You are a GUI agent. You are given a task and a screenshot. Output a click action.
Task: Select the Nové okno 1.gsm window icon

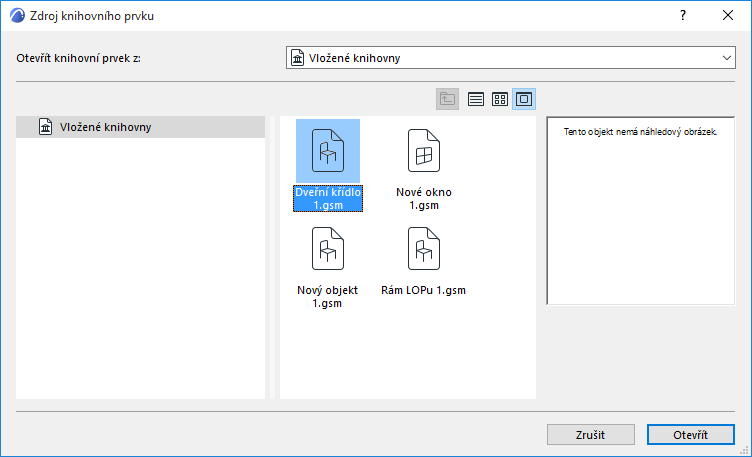pos(423,151)
